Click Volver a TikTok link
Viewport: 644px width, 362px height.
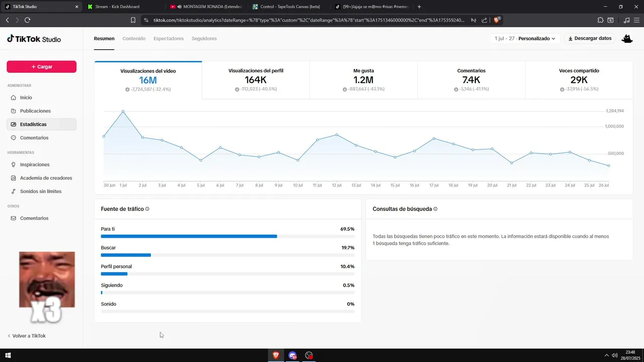click(26, 336)
